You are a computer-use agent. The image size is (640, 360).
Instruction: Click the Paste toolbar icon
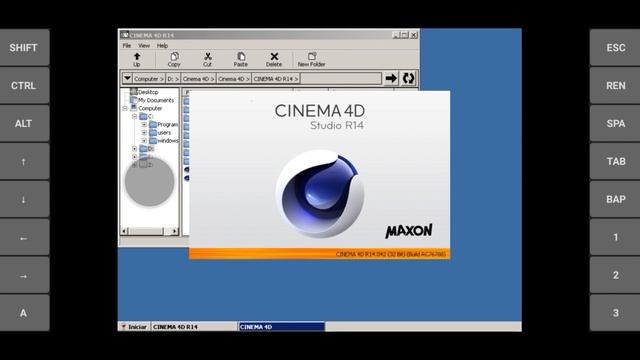(241, 60)
